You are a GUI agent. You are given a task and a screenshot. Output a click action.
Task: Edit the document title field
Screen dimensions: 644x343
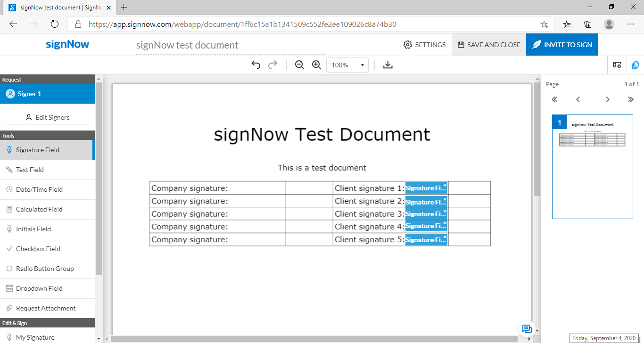point(230,45)
